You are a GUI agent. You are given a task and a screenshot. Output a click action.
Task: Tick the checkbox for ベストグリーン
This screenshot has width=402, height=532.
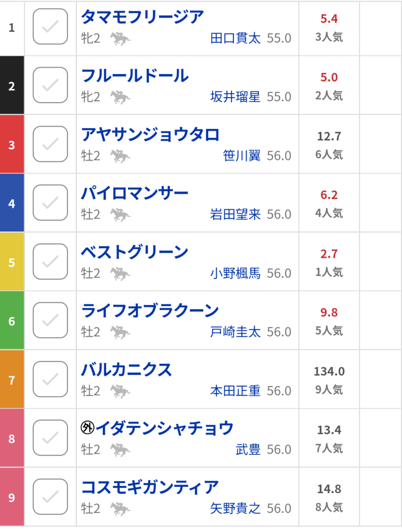click(x=50, y=262)
